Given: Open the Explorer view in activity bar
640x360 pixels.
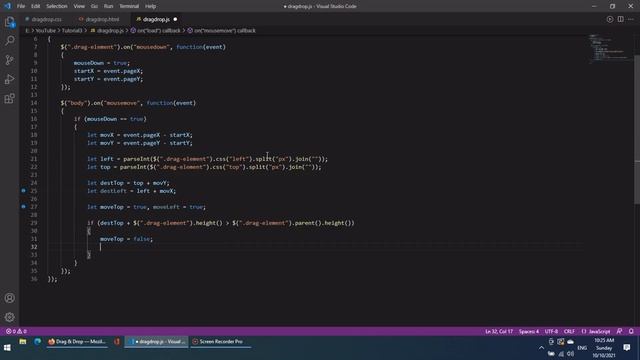Looking at the screenshot, I should pos(9,22).
